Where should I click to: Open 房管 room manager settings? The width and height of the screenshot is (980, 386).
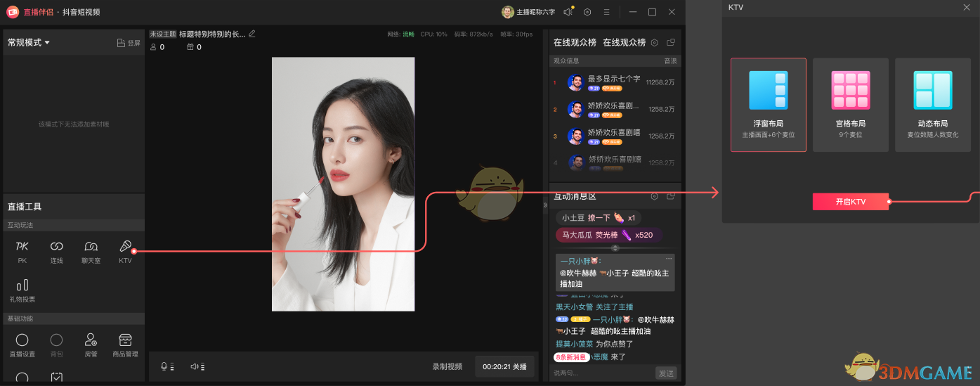pyautogui.click(x=91, y=345)
